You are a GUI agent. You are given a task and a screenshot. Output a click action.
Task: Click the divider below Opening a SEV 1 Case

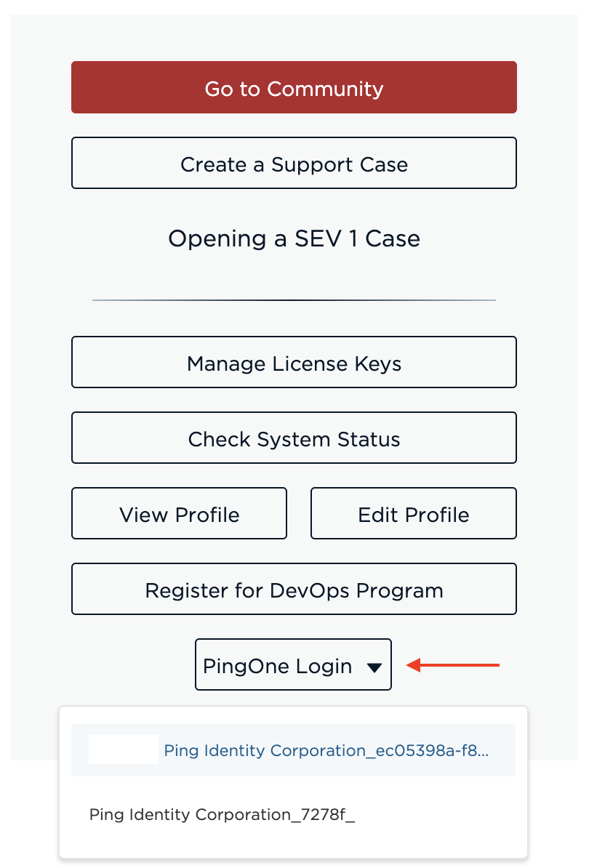point(294,299)
